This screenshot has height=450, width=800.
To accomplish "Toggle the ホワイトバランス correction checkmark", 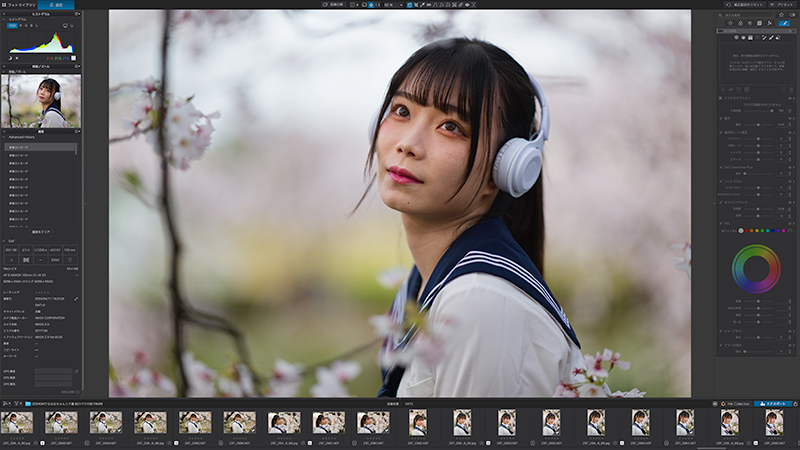I will pos(721,203).
